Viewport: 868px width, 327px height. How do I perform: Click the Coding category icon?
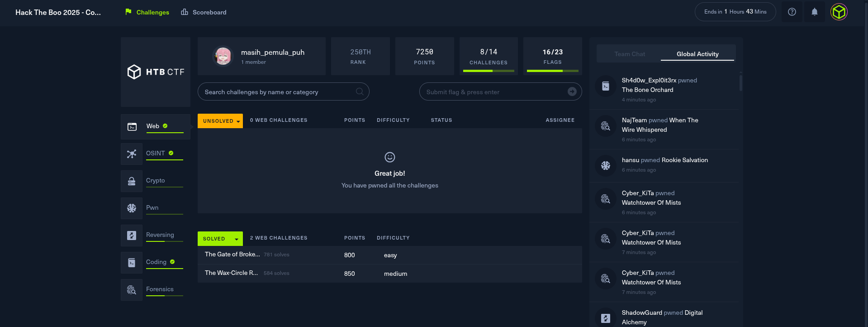coord(132,263)
